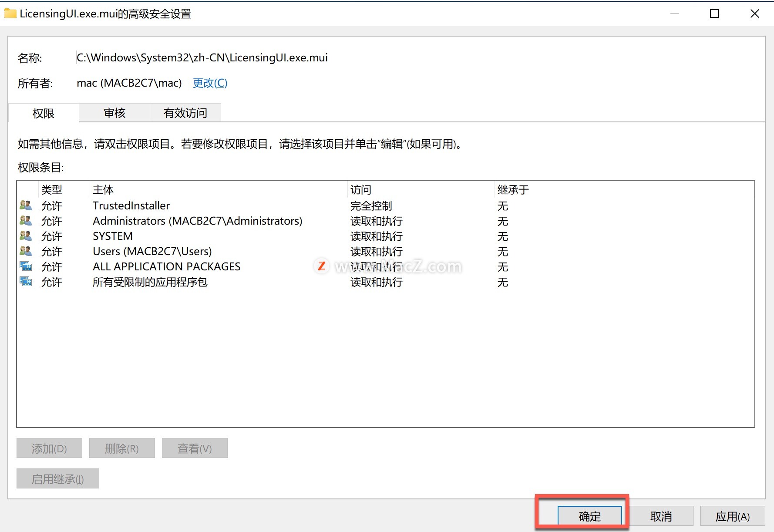Switch to the 有效访问 tab
Viewport: 774px width, 532px height.
(185, 113)
